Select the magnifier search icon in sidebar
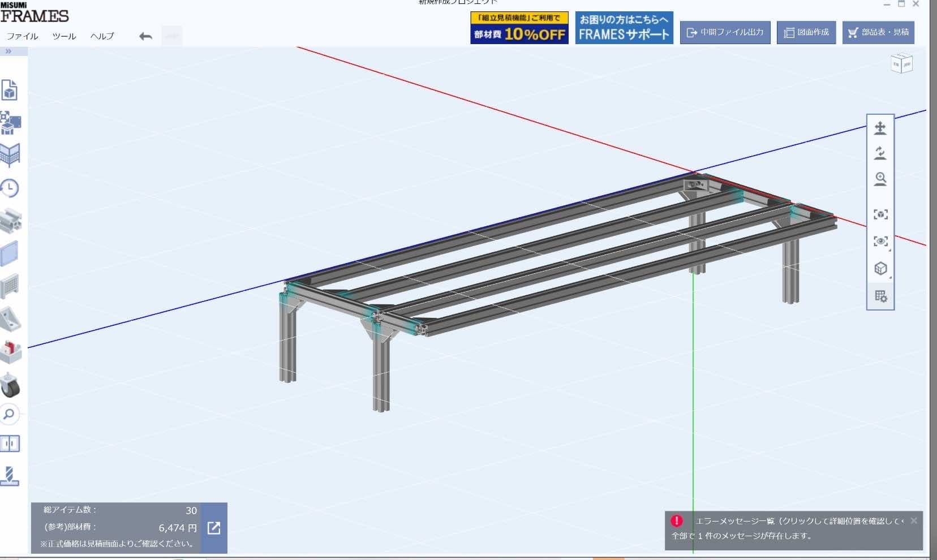The width and height of the screenshot is (937, 560). click(x=9, y=415)
